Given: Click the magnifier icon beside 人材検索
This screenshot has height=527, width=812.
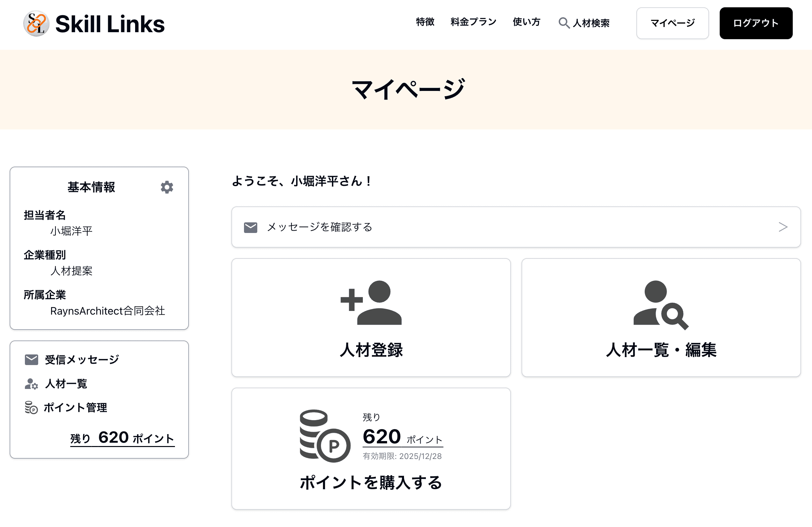Looking at the screenshot, I should point(564,23).
